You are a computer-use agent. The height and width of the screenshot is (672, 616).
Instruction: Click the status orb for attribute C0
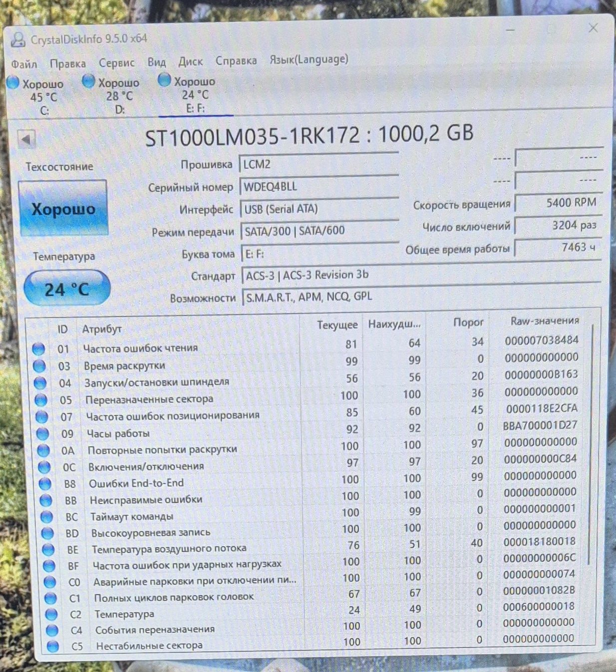(50, 582)
